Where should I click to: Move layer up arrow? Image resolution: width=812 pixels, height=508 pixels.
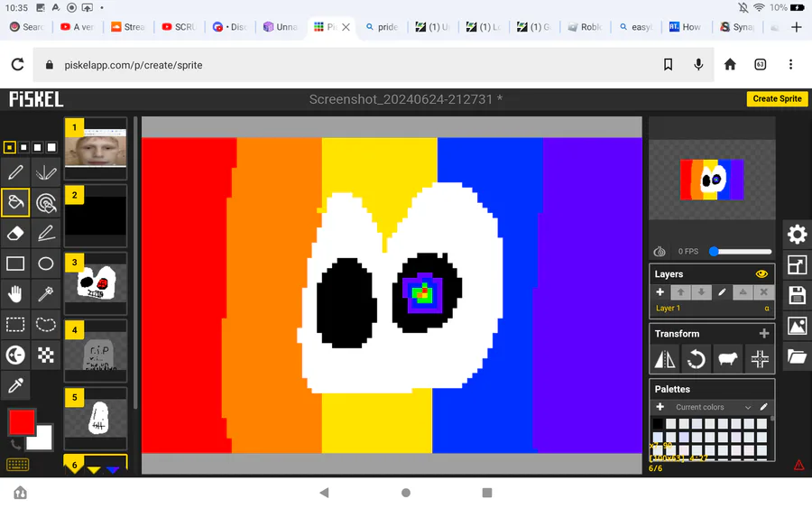click(x=680, y=292)
